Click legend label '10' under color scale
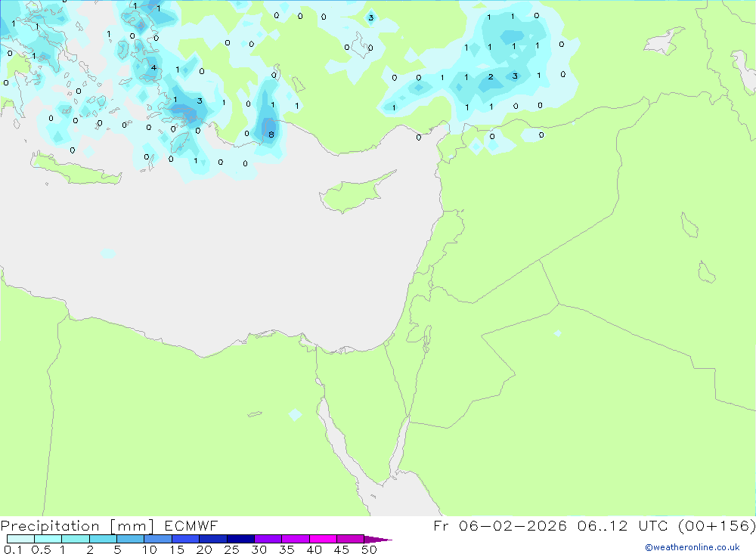This screenshot has width=756, height=554. pyautogui.click(x=150, y=549)
